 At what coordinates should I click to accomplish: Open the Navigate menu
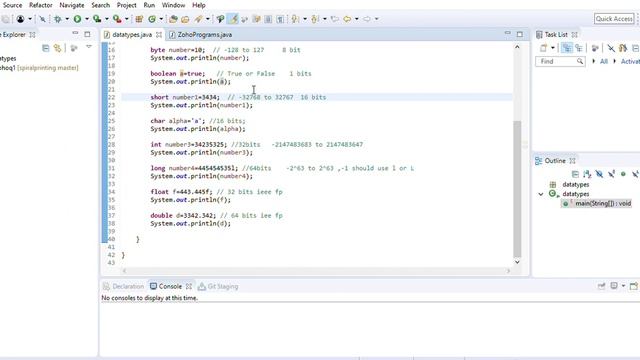tap(71, 5)
